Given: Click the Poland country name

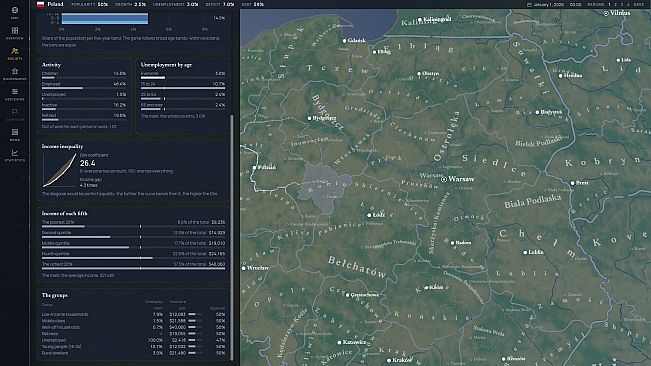Looking at the screenshot, I should pos(55,4).
